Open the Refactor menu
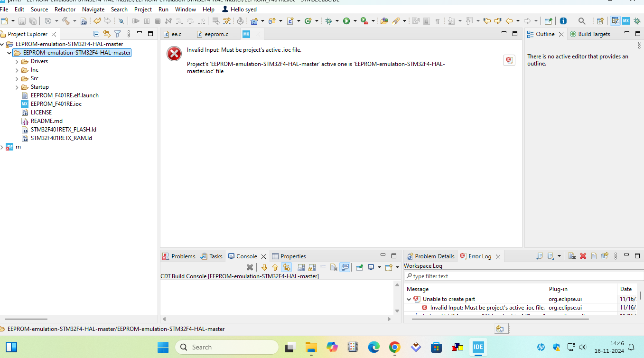This screenshot has width=644, height=358. 65,9
